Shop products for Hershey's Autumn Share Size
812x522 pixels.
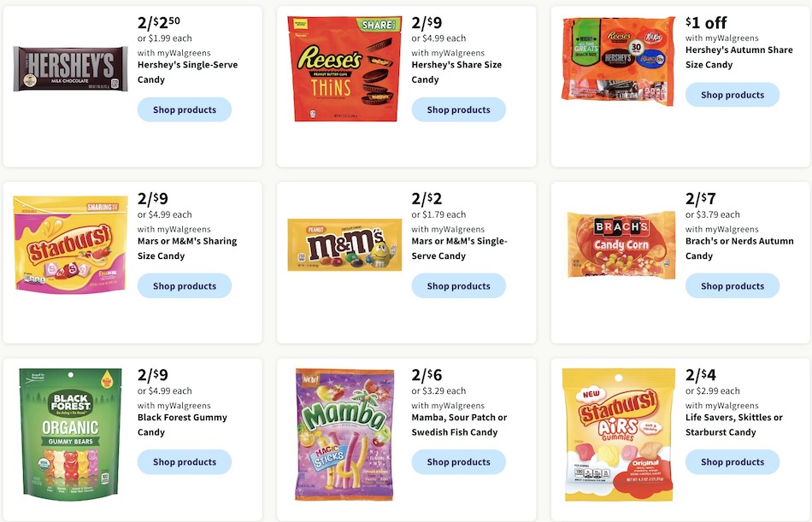733,95
